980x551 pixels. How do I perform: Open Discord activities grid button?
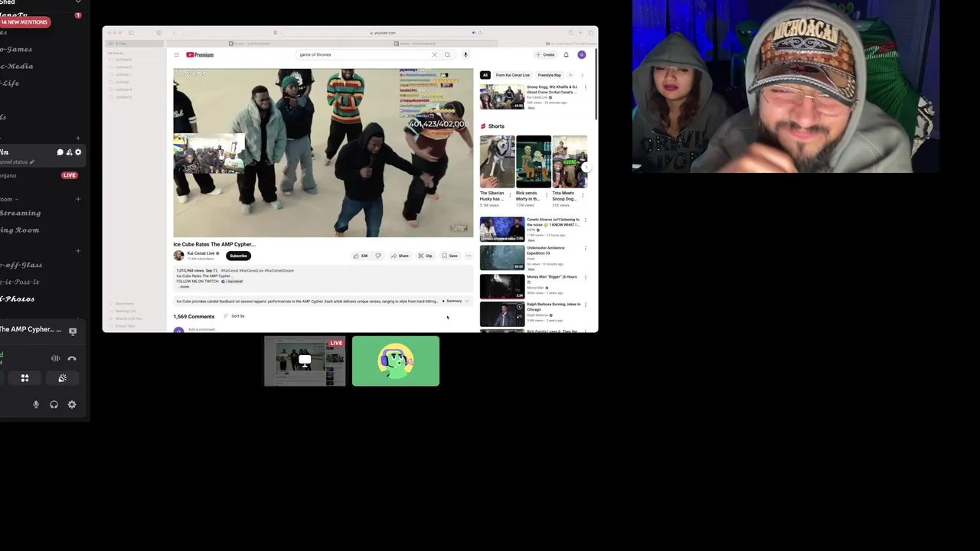coord(24,378)
